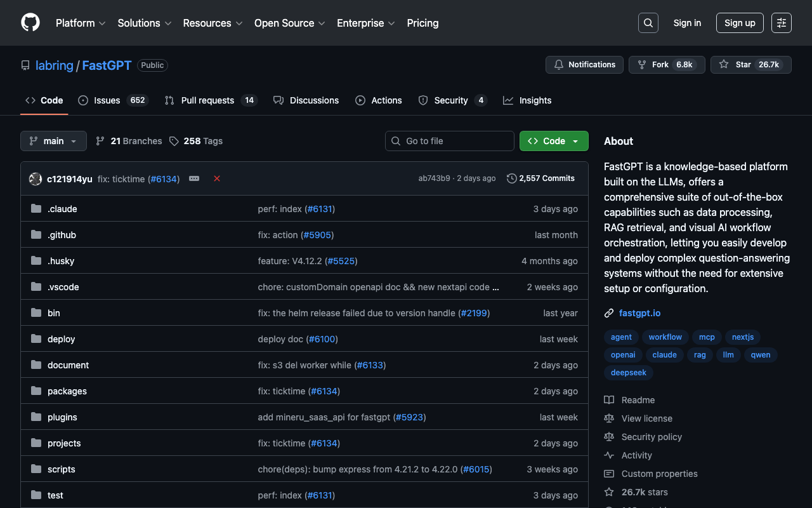Open the .claude folder
812x508 pixels.
coord(62,209)
